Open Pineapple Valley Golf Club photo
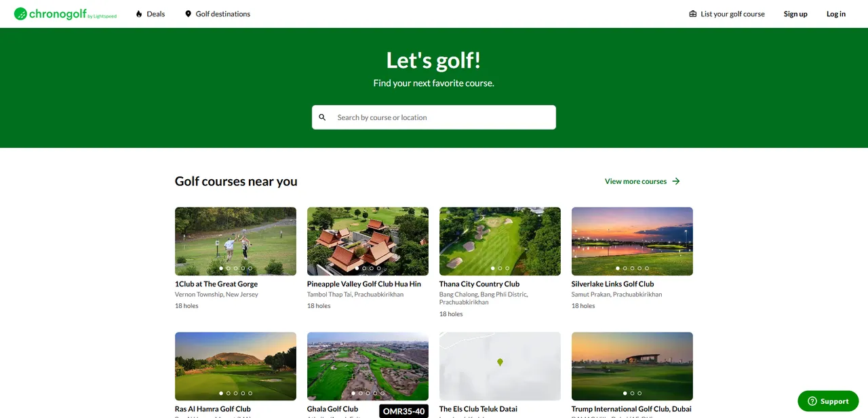This screenshot has height=418, width=868. click(x=368, y=241)
